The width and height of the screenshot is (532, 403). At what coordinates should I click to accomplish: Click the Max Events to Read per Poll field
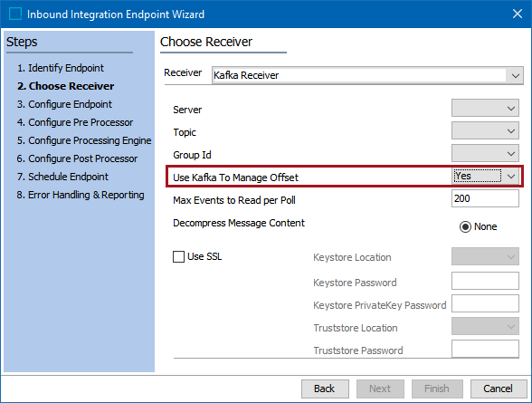tap(485, 198)
